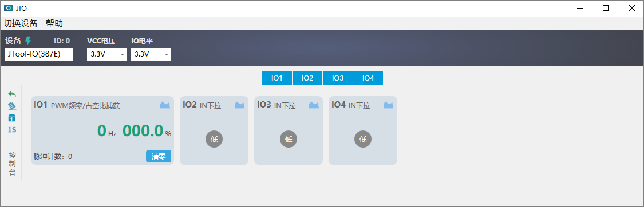The height and width of the screenshot is (207, 644).
Task: Click the 清零 reset button
Action: 159,156
